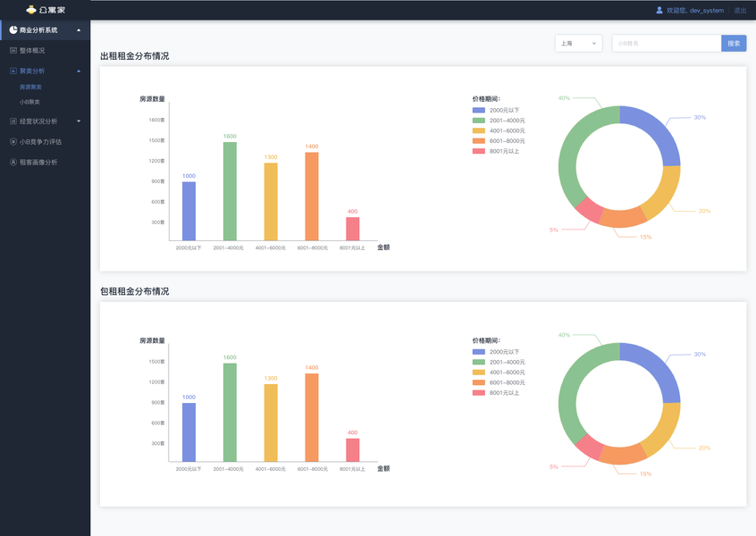This screenshot has width=756, height=536.
Task: Open the 上海 city dropdown
Action: (x=578, y=44)
